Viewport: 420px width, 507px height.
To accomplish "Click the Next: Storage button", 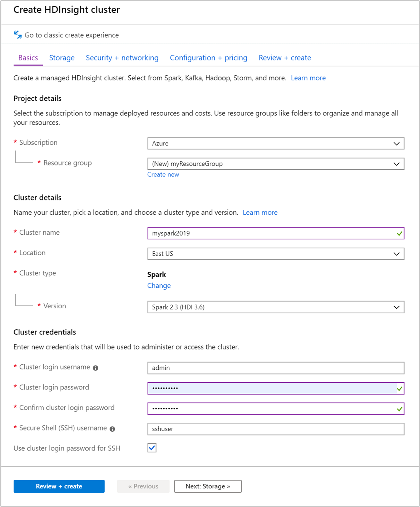I will pos(208,486).
